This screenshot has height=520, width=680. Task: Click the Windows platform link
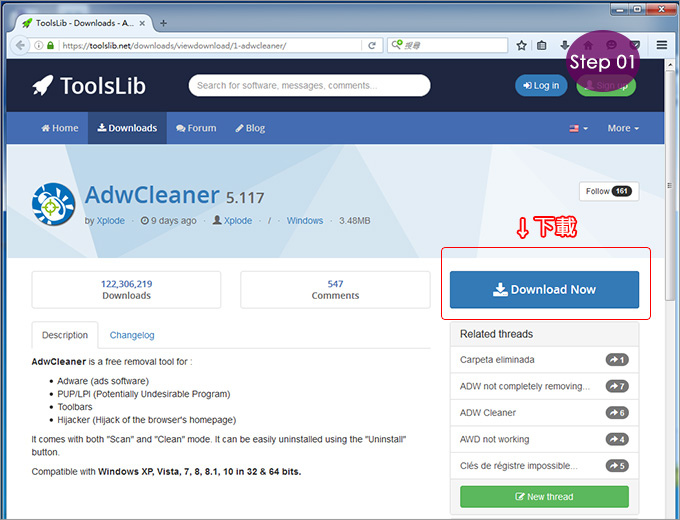click(305, 220)
